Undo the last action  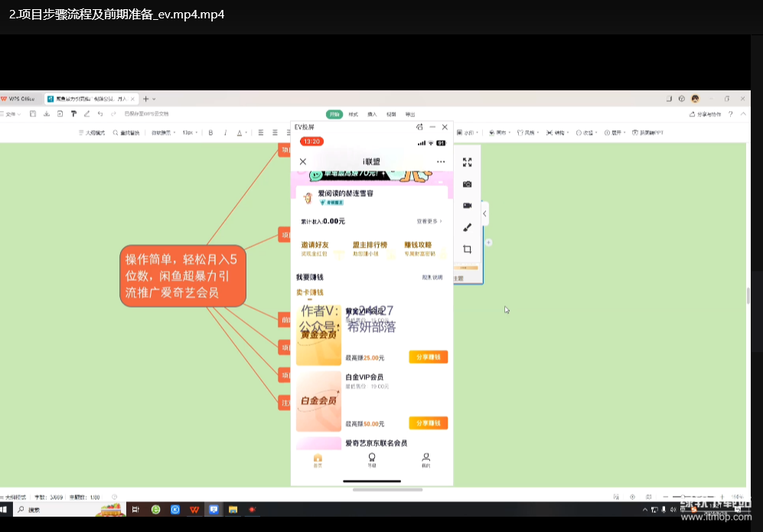click(x=100, y=114)
